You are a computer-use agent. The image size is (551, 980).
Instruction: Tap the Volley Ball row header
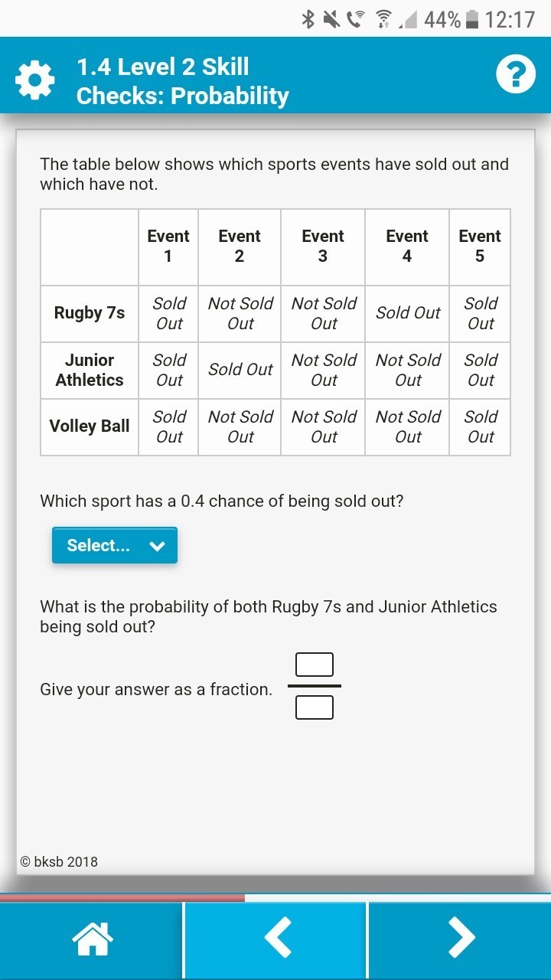[90, 426]
